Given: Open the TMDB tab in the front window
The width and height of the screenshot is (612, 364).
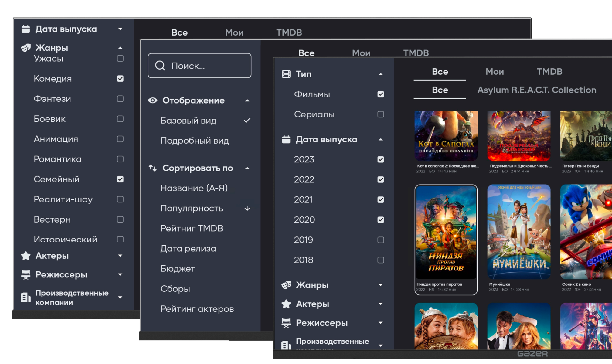Looking at the screenshot, I should (549, 72).
